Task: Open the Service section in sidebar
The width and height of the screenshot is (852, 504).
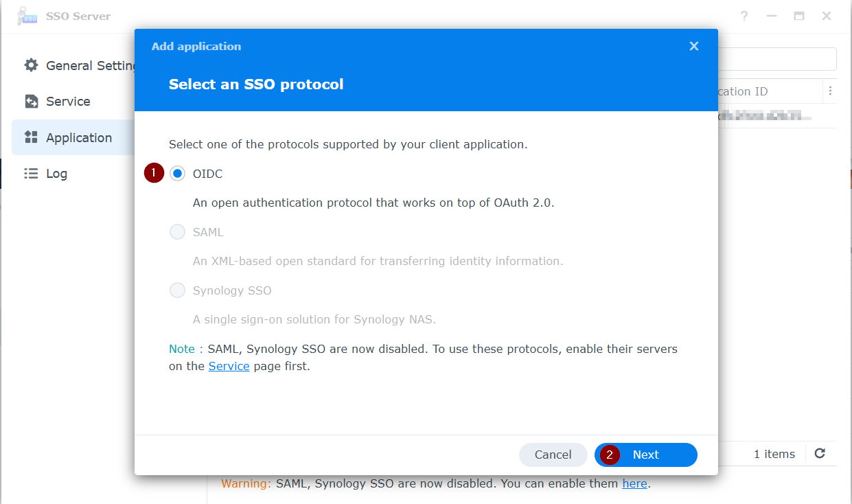Action: (x=75, y=101)
